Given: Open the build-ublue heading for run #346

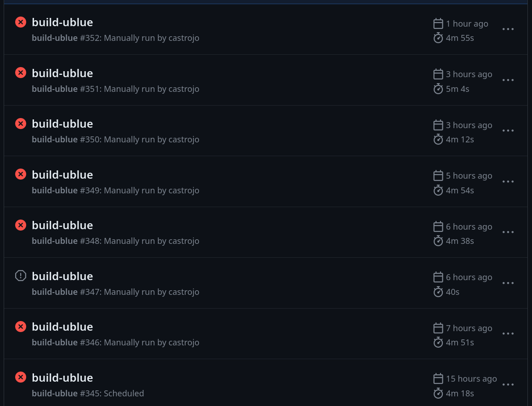Looking at the screenshot, I should pos(62,326).
